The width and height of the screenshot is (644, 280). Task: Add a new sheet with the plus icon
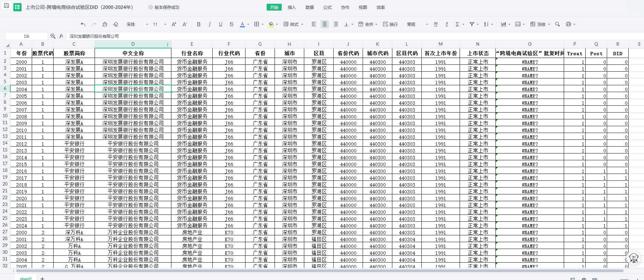pos(42,278)
